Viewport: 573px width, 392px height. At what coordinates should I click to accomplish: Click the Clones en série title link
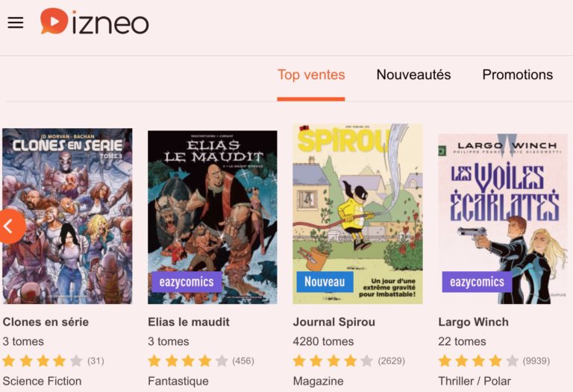(46, 322)
